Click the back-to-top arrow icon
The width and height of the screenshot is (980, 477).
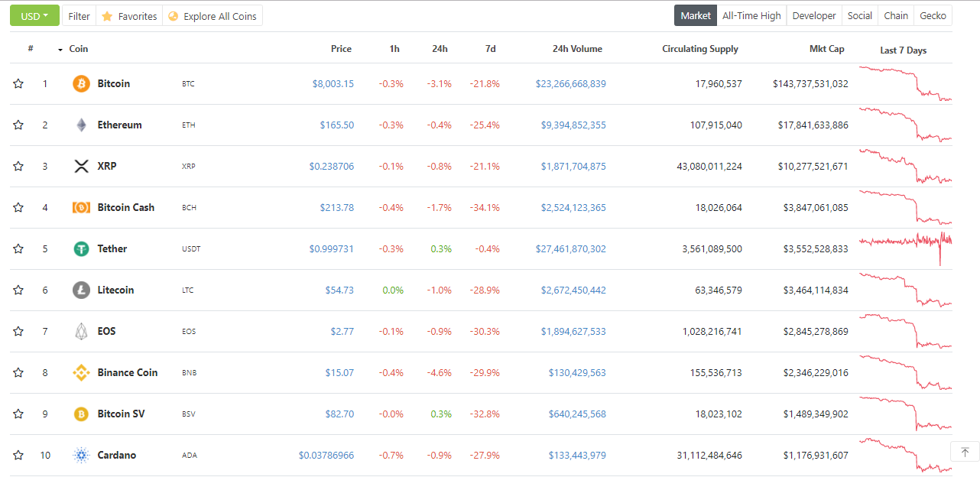[x=965, y=452]
